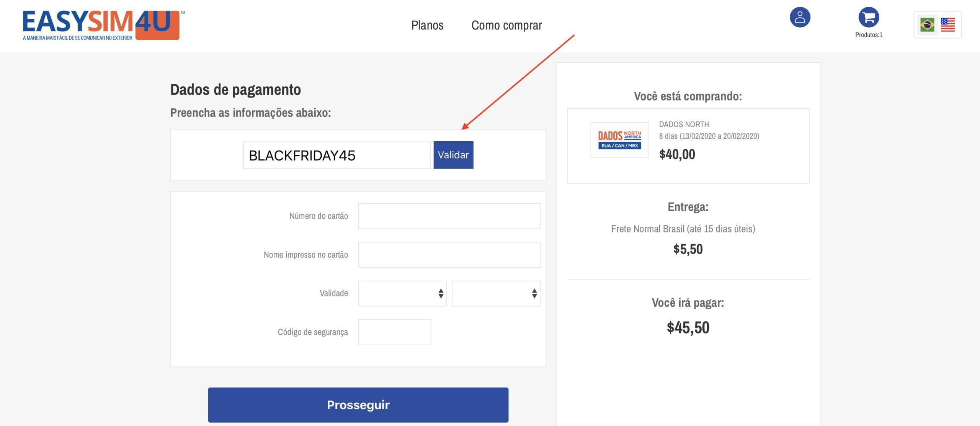Open the Planos menu item
This screenshot has height=426, width=980.
tap(427, 25)
